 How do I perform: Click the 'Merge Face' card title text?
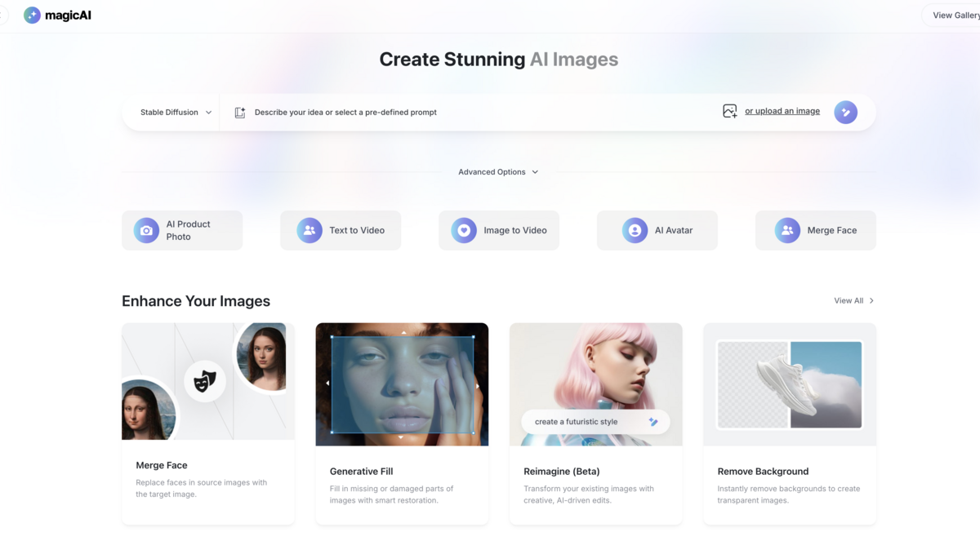pos(162,465)
